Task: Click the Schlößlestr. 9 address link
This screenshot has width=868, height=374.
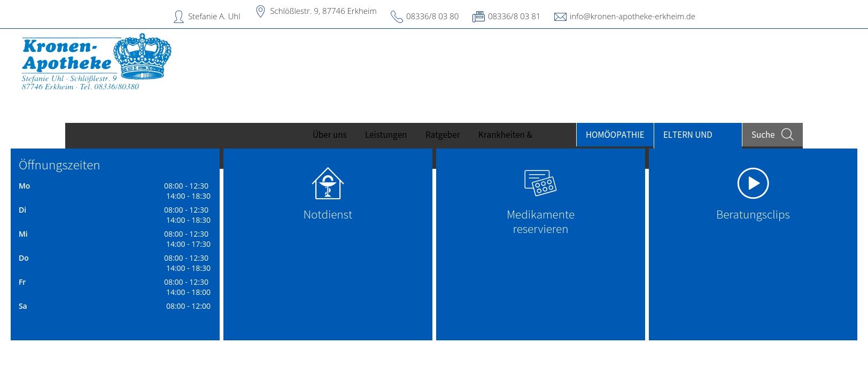Action: [x=323, y=11]
